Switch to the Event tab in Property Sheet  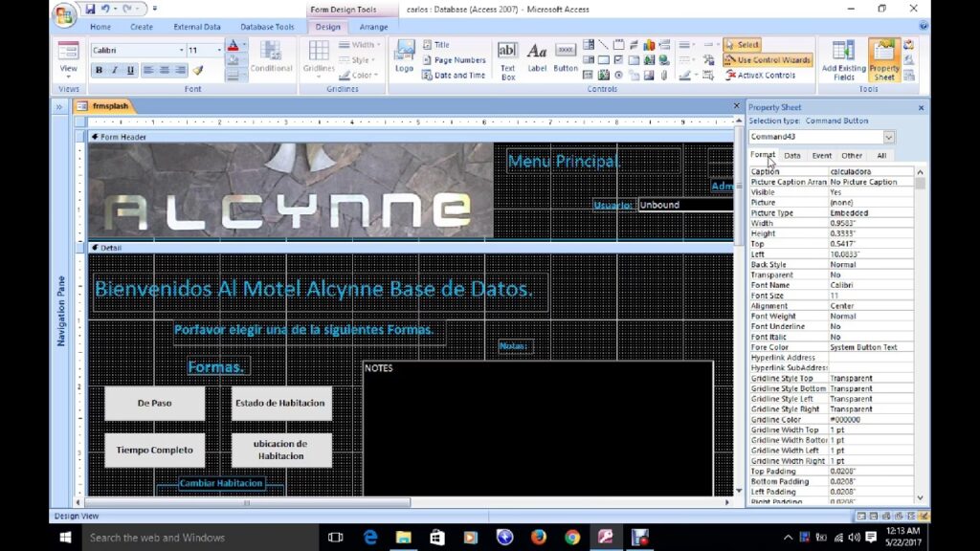click(x=821, y=155)
